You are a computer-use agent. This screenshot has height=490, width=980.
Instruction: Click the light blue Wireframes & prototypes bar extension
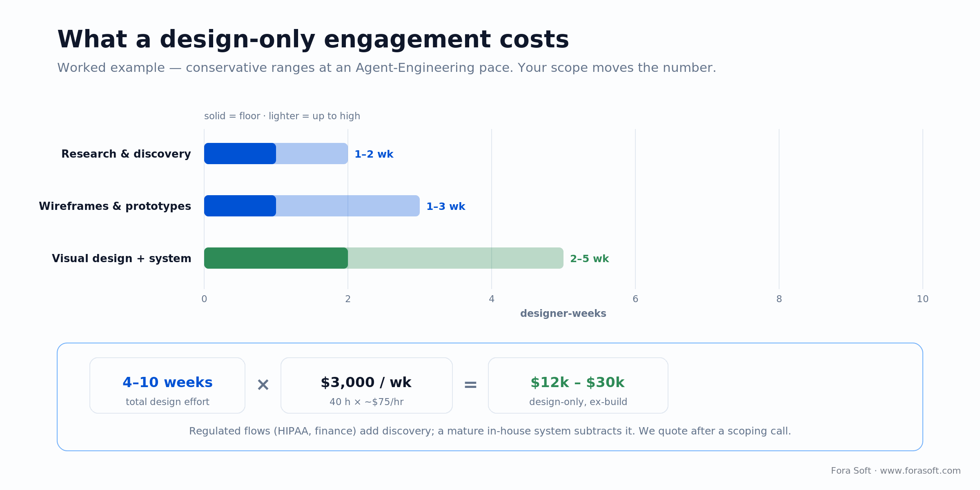[x=348, y=206]
